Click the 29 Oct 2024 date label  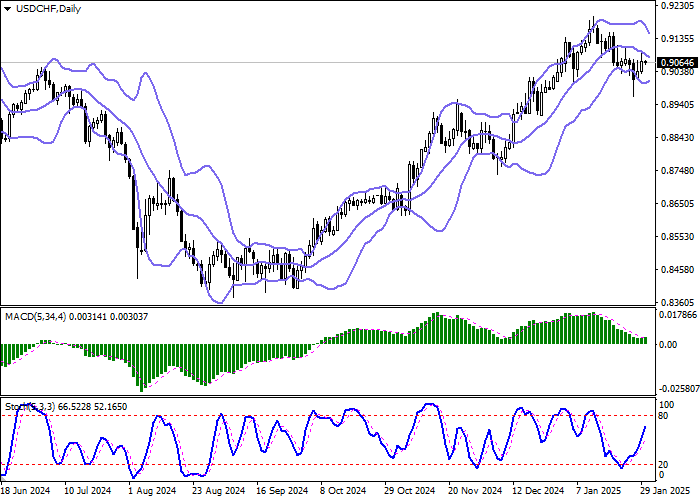pos(410,492)
